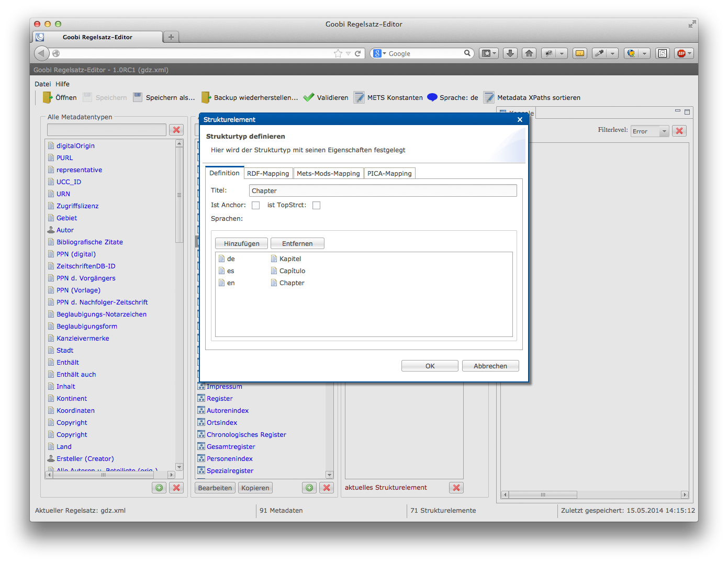Click the Speichern als disk icon
The image size is (728, 563).
[138, 97]
